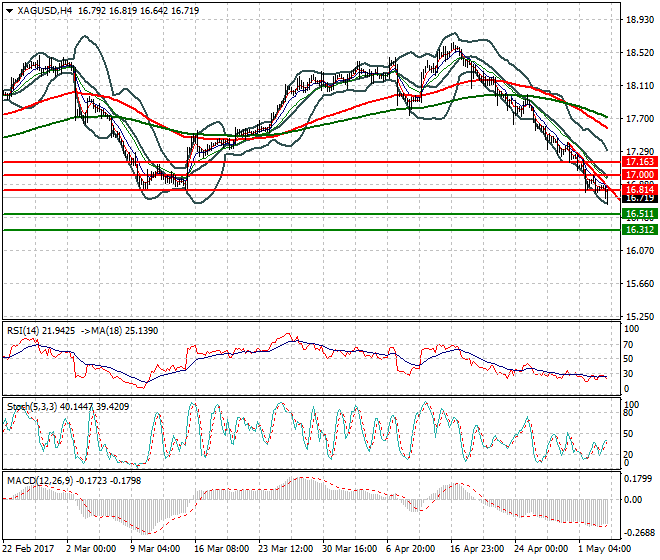Click the 6 Apr 20:00 time axis label
The image size is (660, 560).
pyautogui.click(x=411, y=548)
